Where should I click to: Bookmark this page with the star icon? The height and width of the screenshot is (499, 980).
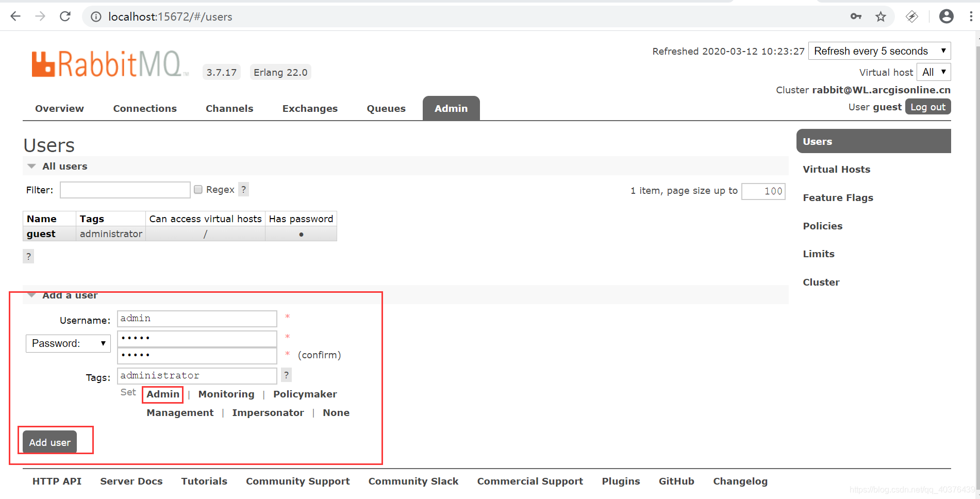[881, 16]
